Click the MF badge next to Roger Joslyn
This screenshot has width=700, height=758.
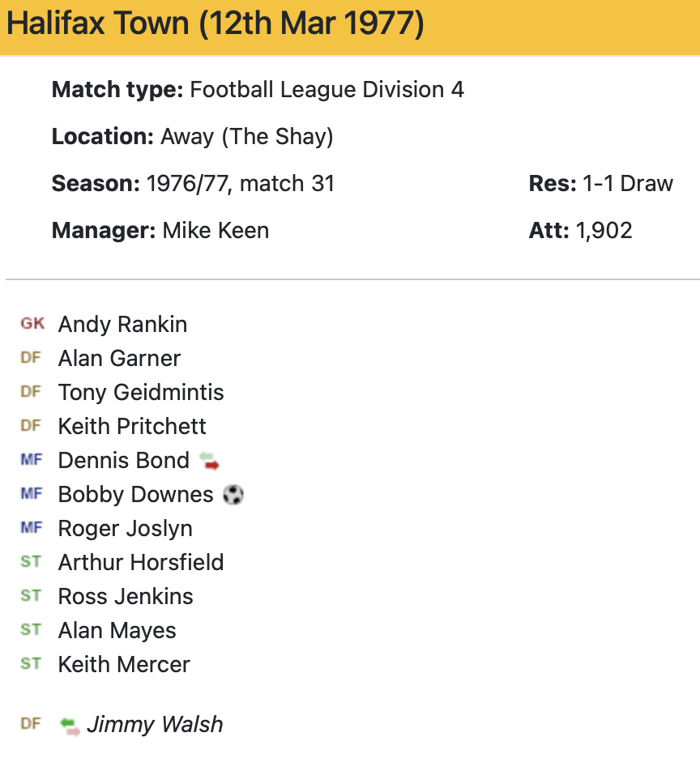pos(31,528)
